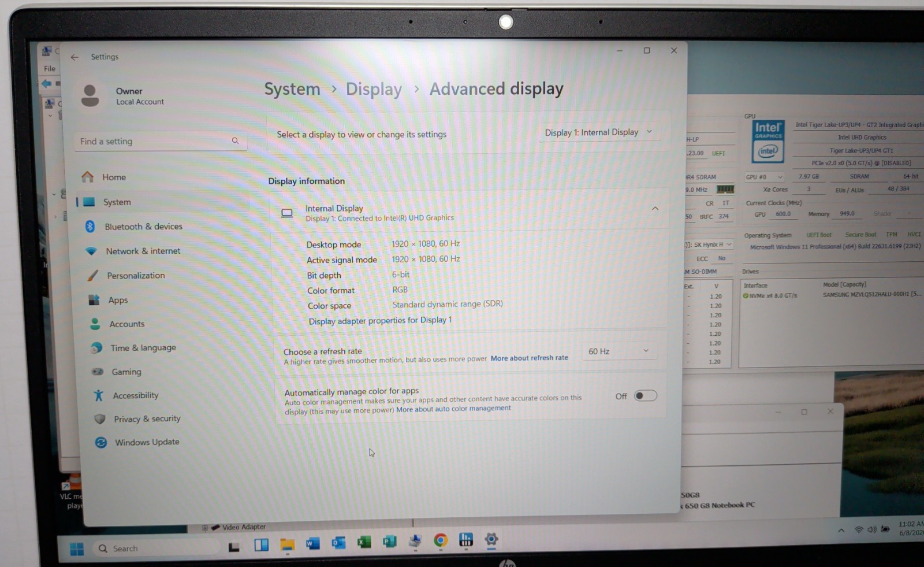
Task: Click the Home house icon in the sidebar
Action: point(88,177)
